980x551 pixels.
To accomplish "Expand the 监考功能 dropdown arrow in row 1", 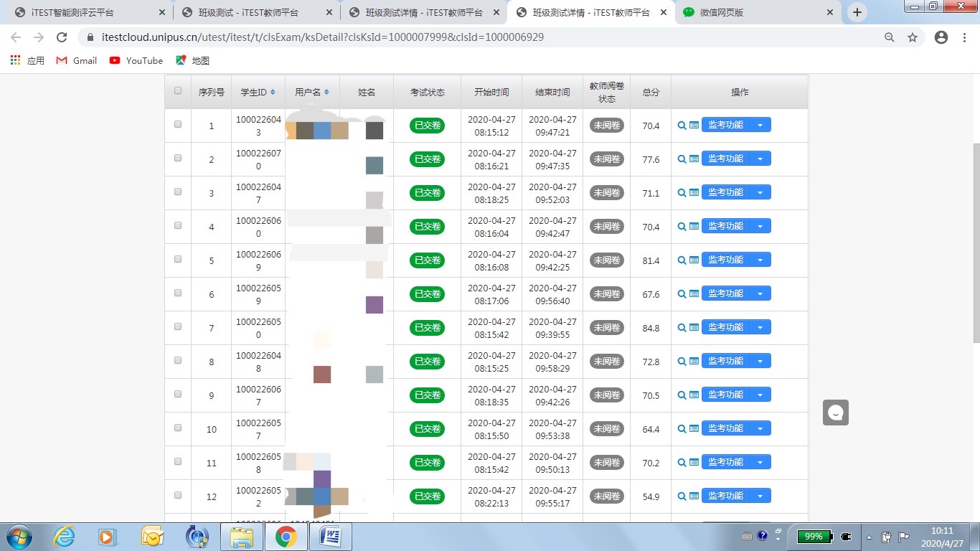I will click(x=760, y=126).
